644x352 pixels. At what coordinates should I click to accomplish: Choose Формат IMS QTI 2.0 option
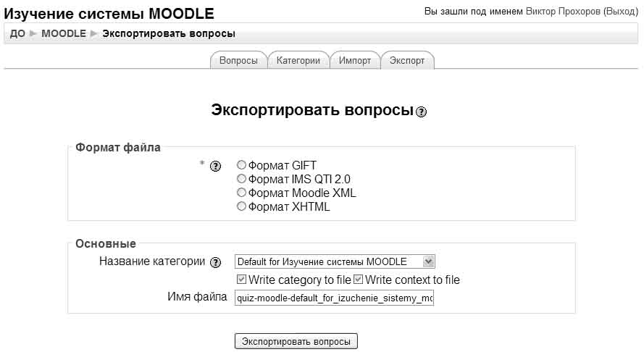pyautogui.click(x=242, y=179)
